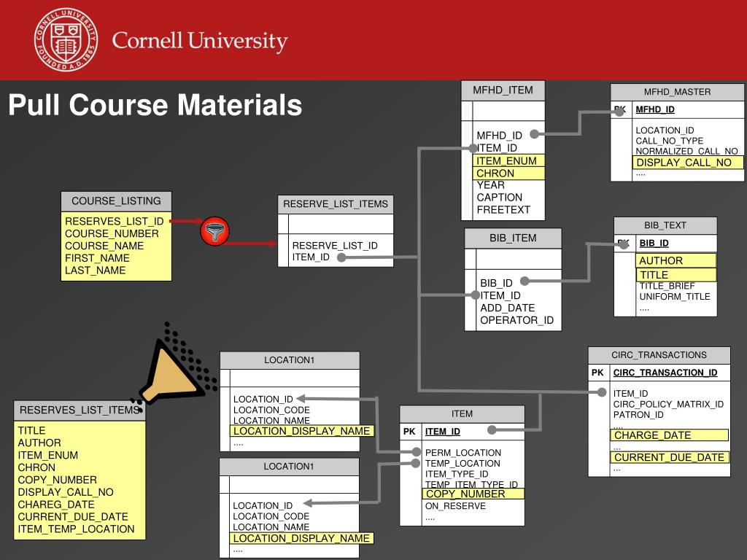
Task: Click highlighted DISPLAY_CALL_NO in MFHD_MASTER
Action: coord(688,163)
